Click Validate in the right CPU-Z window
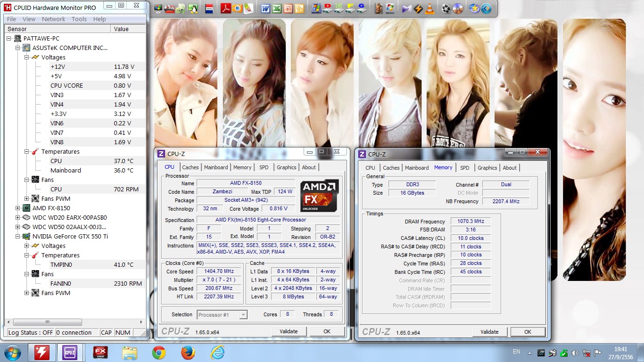The height and width of the screenshot is (362, 644). pyautogui.click(x=489, y=332)
